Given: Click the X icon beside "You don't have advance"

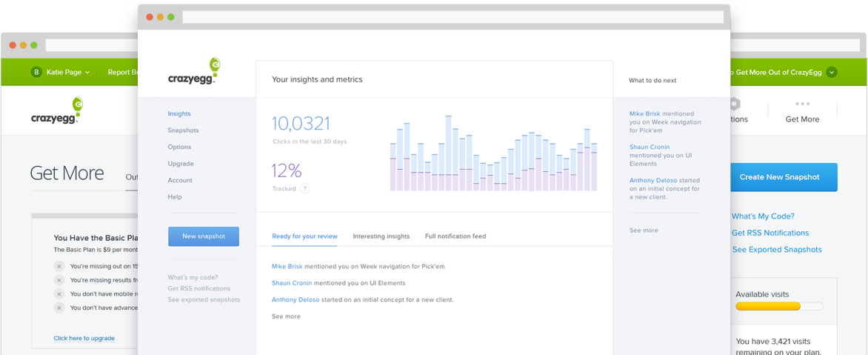Looking at the screenshot, I should pyautogui.click(x=59, y=308).
